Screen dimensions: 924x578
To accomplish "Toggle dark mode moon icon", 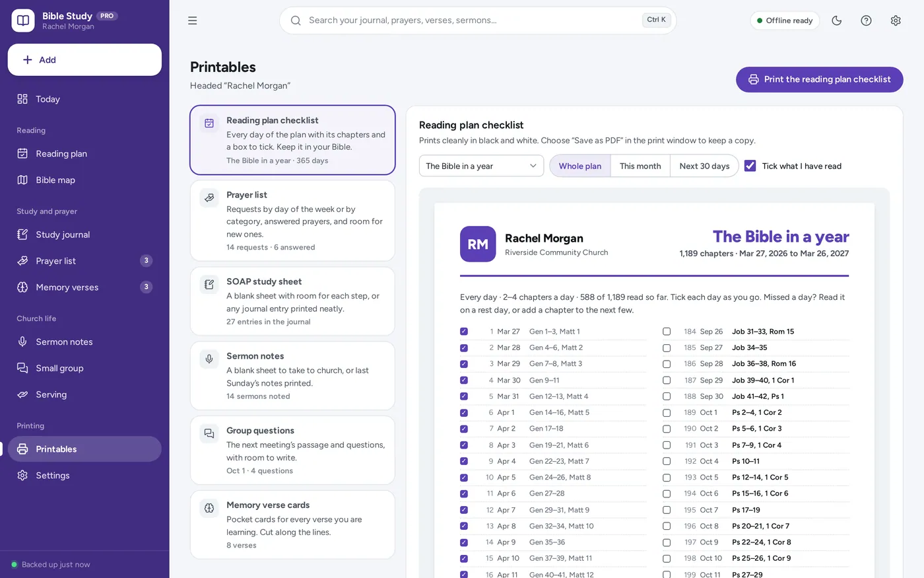I will 836,20.
